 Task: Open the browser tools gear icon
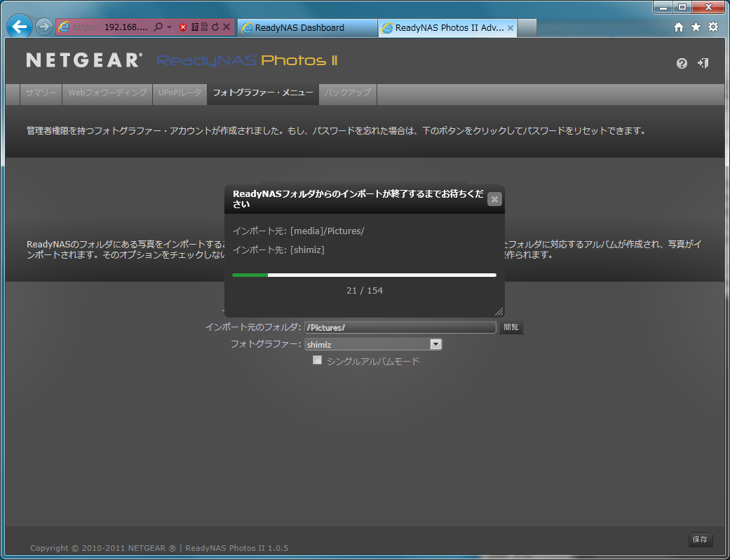[x=713, y=27]
